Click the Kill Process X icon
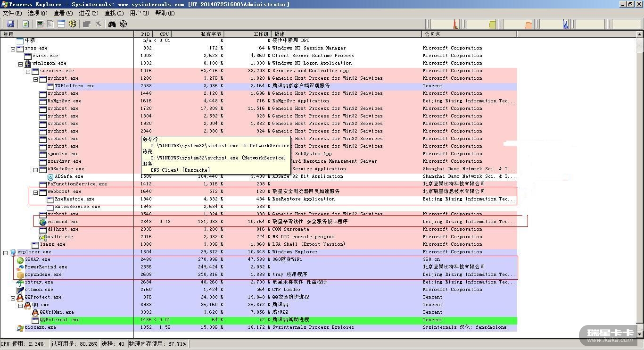This screenshot has width=644, height=350. coord(98,24)
